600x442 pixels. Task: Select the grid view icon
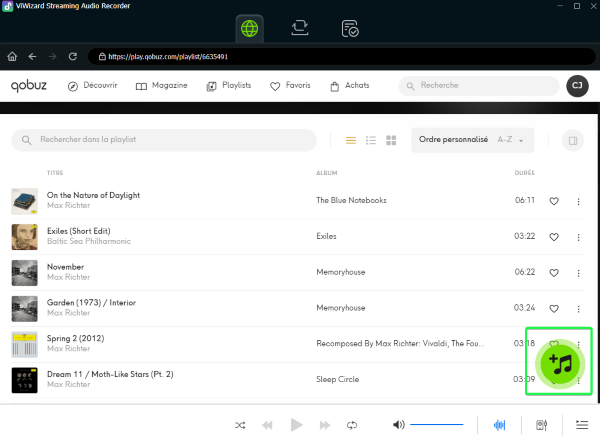point(391,140)
